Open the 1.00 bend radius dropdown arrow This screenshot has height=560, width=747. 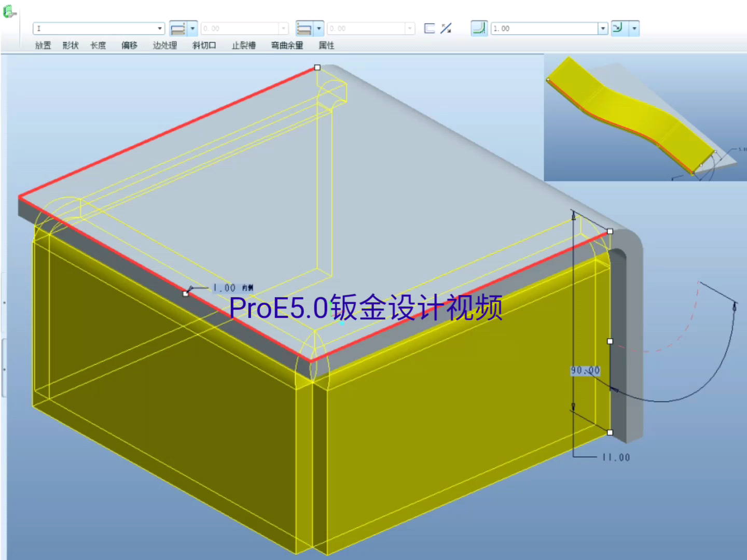tap(603, 29)
